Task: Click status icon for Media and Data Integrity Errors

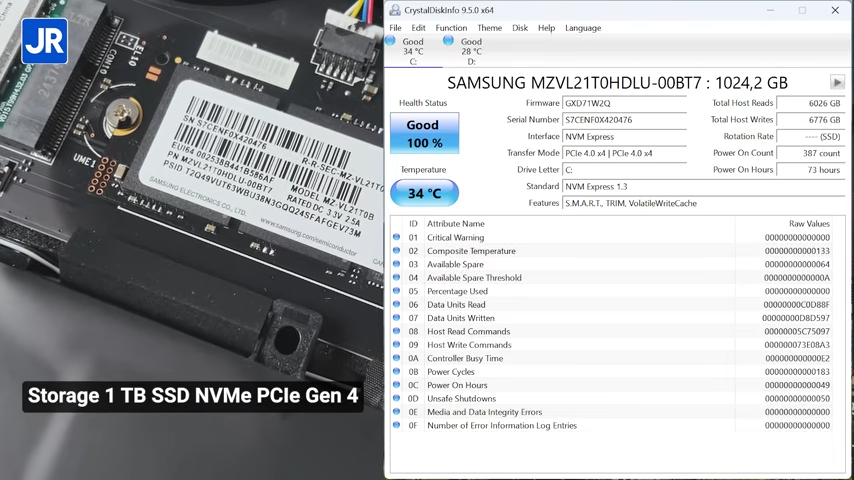Action: pyautogui.click(x=396, y=411)
